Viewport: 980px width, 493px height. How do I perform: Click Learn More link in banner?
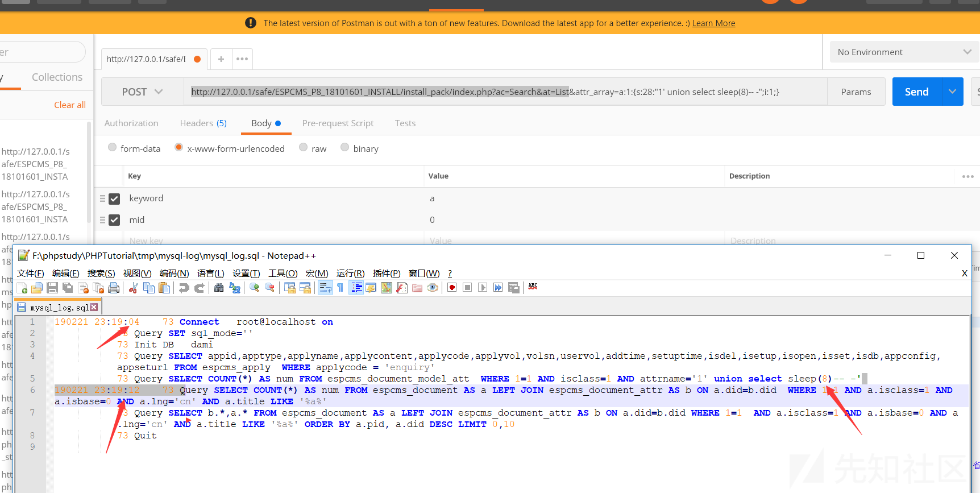[x=713, y=23]
